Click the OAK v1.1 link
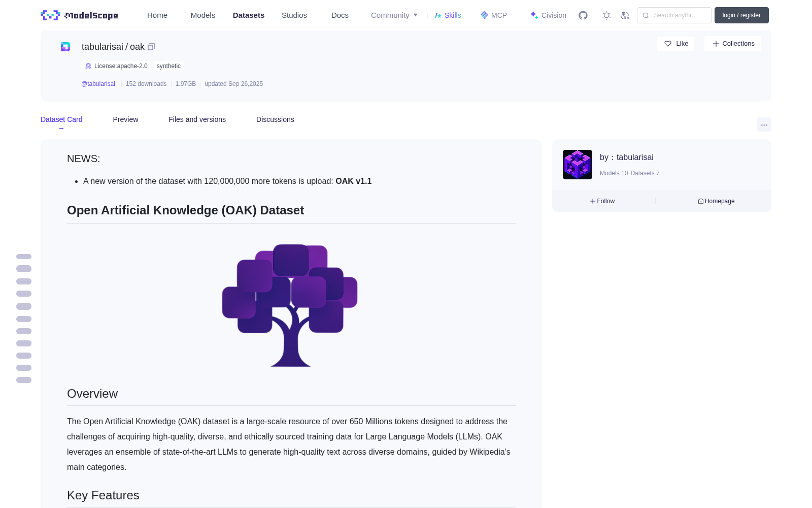This screenshot has width=812, height=508. [x=354, y=181]
